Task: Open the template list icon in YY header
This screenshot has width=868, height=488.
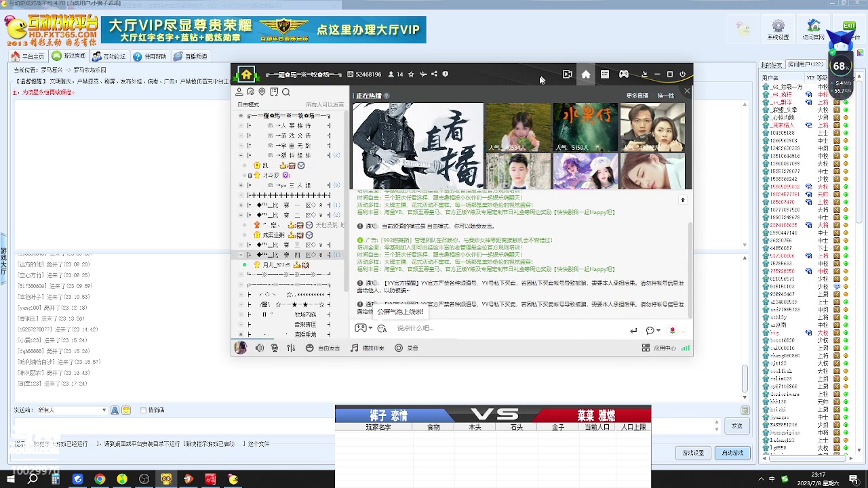Action: click(x=605, y=75)
